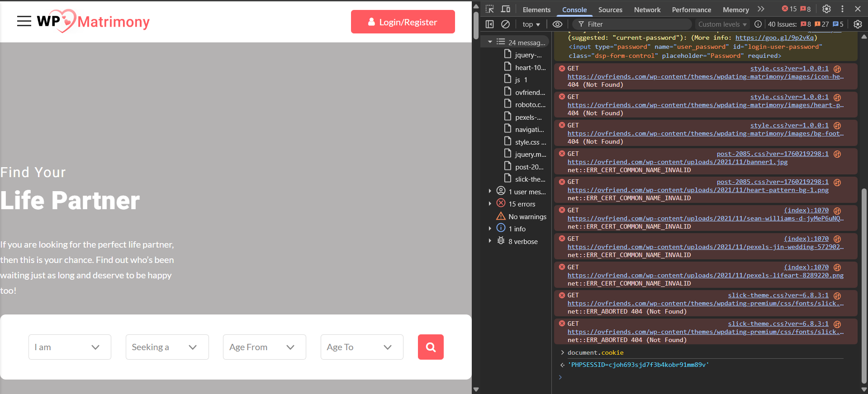Switch to the Network tab
The height and width of the screenshot is (394, 868).
click(647, 9)
